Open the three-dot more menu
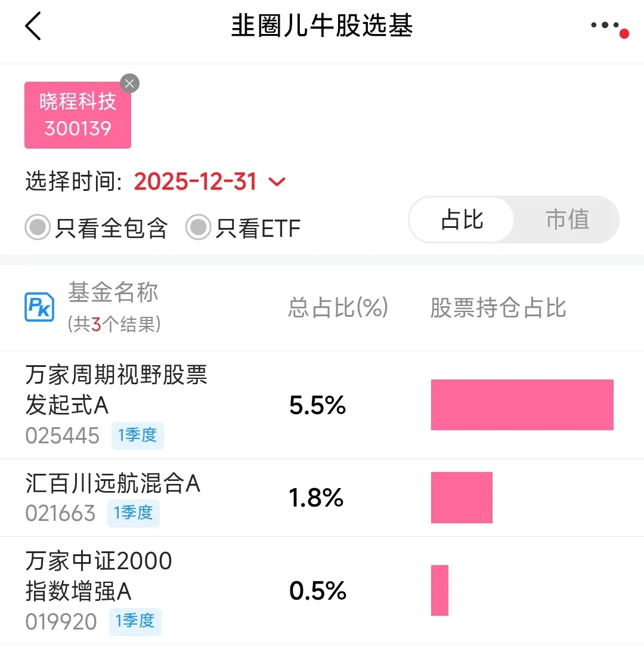The height and width of the screenshot is (648, 644). 606,26
